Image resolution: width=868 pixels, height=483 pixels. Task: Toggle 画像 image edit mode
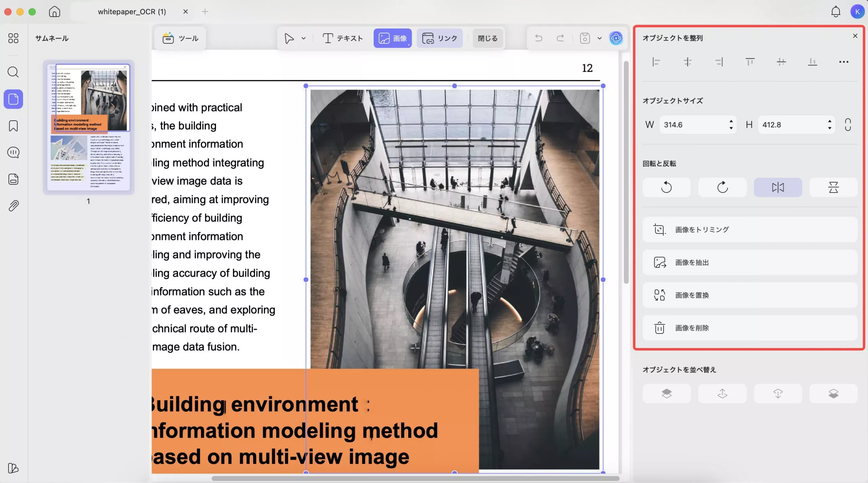pyautogui.click(x=392, y=38)
